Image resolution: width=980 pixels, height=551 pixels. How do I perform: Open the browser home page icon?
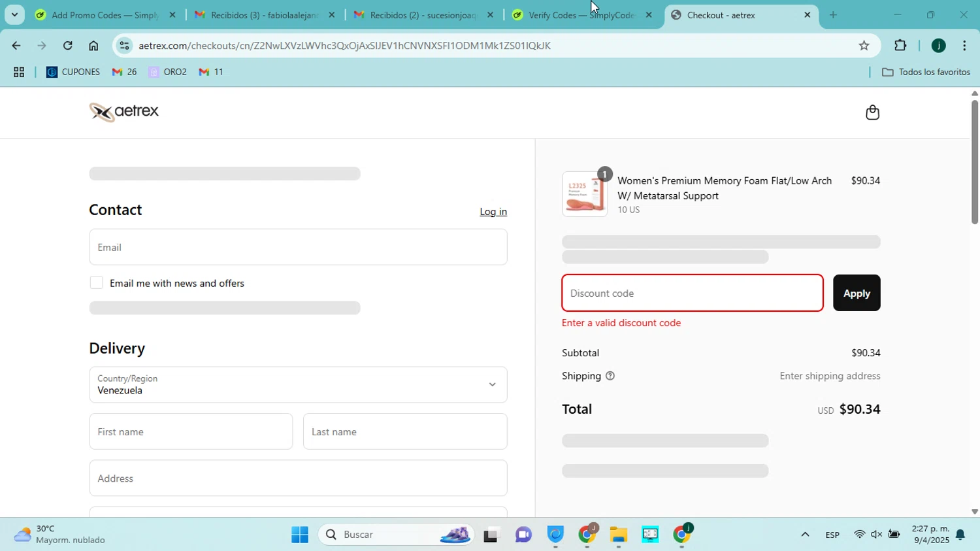[x=93, y=46]
